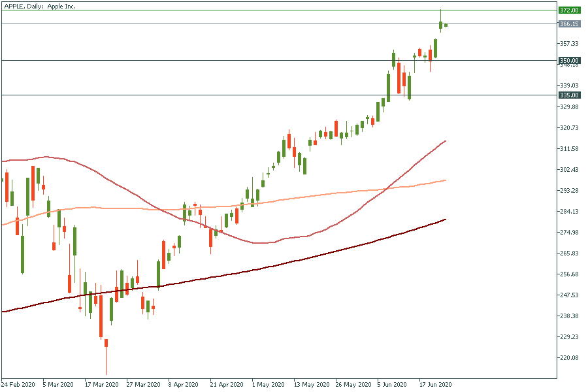Click the dark red lowest moving average line

(x=261, y=267)
